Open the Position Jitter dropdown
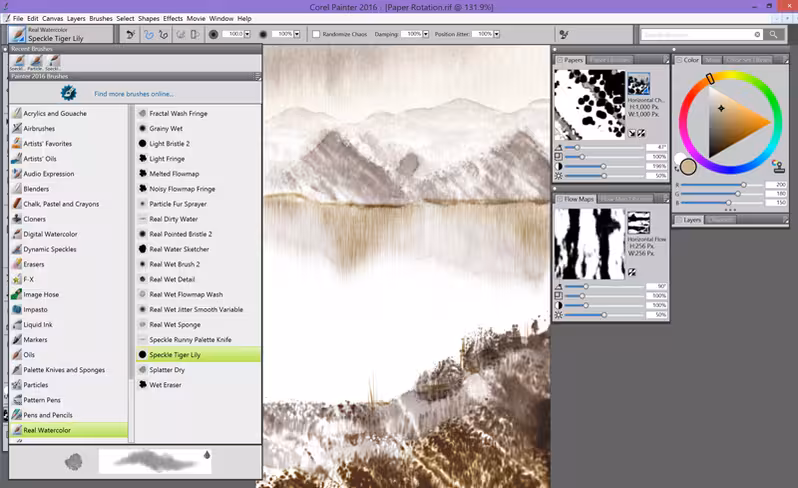The image size is (798, 488). coord(496,34)
